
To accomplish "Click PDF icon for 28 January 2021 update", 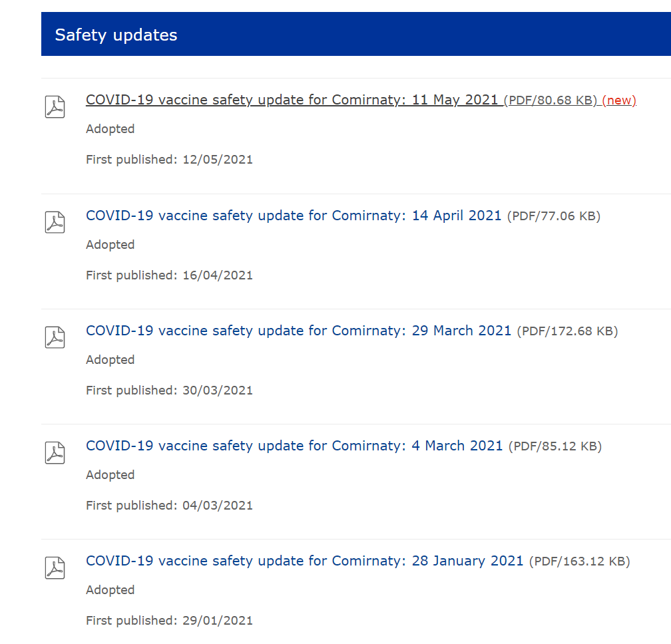I will pos(55,567).
